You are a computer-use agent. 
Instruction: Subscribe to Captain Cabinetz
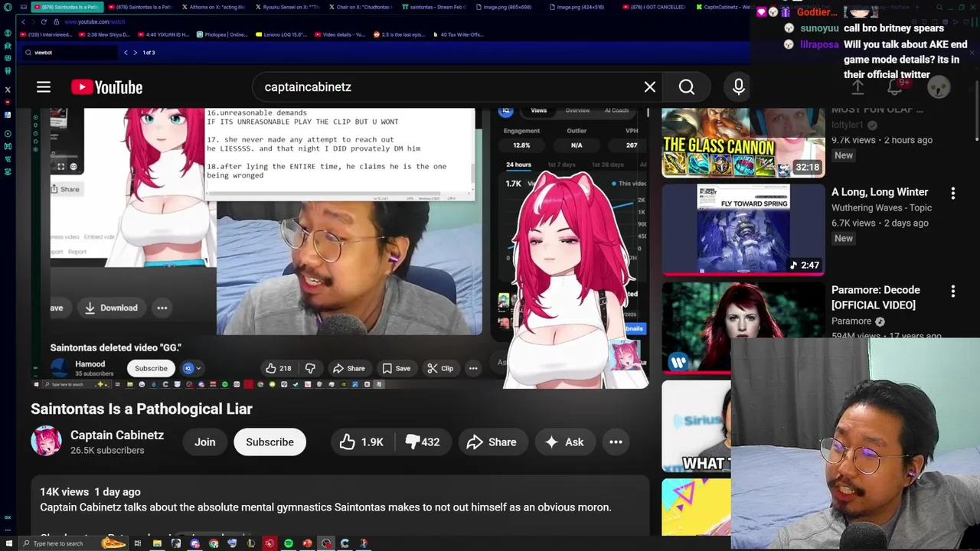tap(269, 442)
